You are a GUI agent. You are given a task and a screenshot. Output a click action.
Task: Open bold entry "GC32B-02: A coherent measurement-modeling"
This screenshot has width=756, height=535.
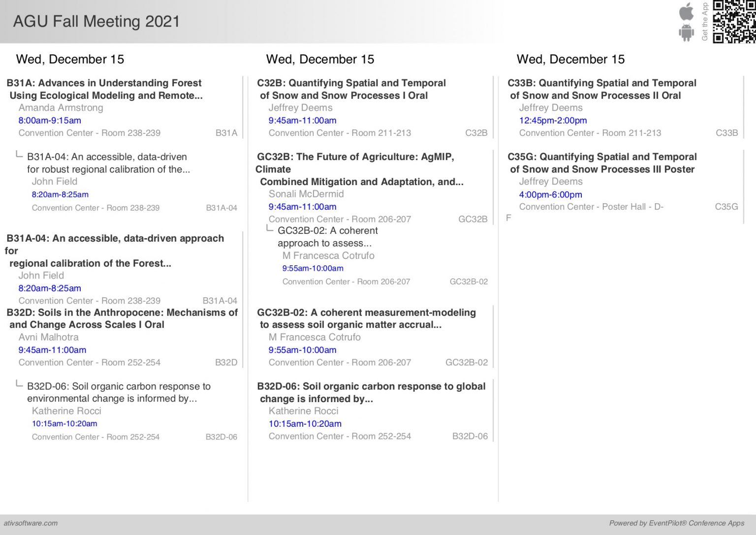pyautogui.click(x=366, y=318)
